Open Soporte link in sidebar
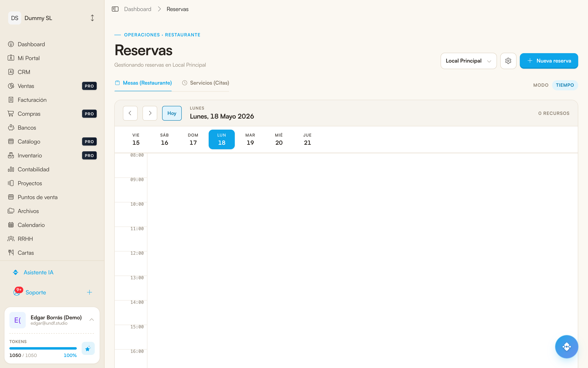 click(x=36, y=292)
